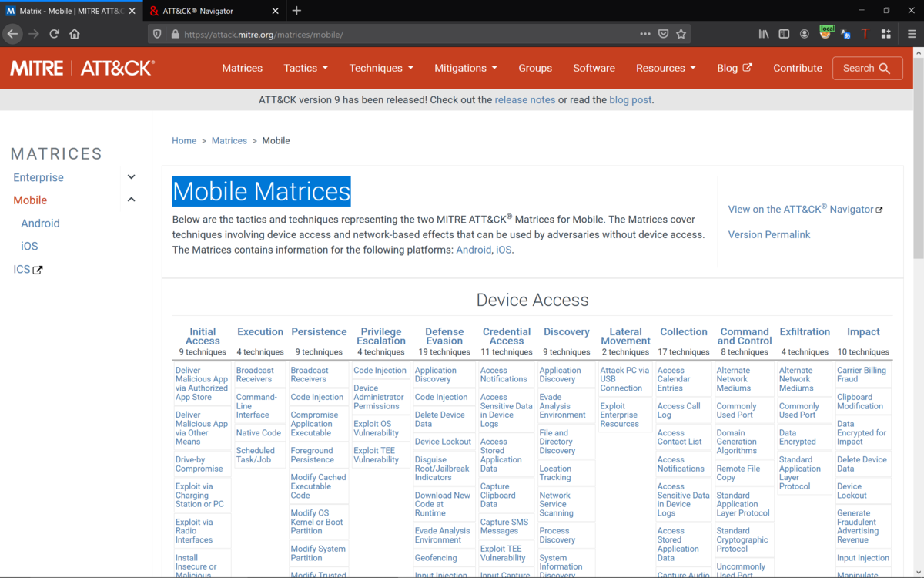Open the browser home page
Image resolution: width=924 pixels, height=578 pixels.
75,34
